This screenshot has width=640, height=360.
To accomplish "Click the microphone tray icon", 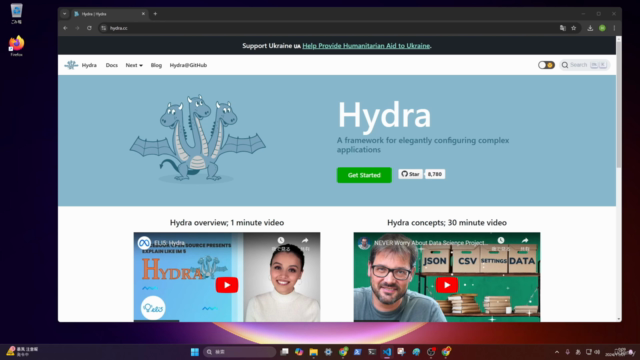I will pos(567,352).
